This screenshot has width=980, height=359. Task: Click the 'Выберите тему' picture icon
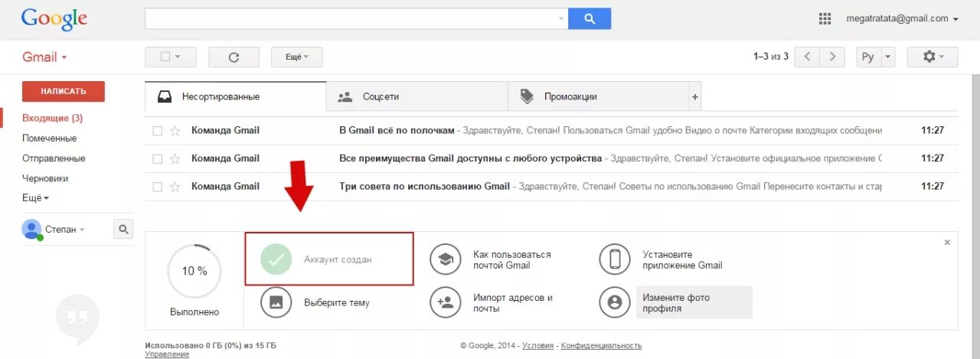pos(276,302)
